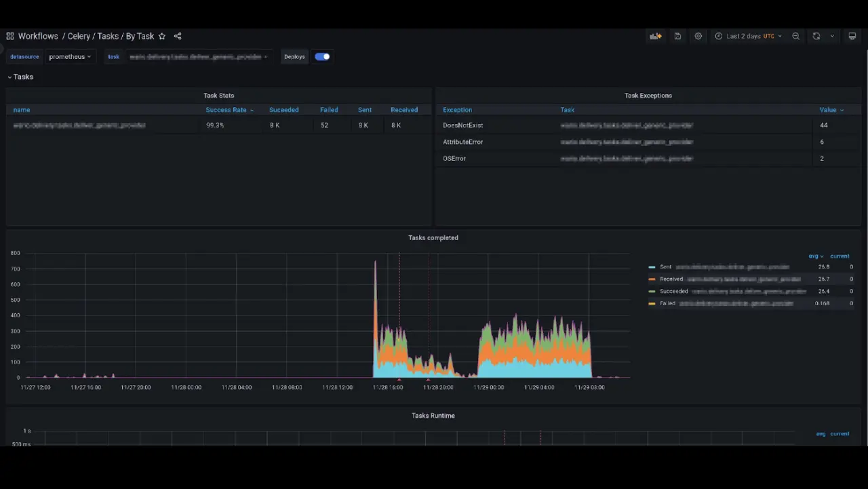Sort by the Failed column header
Screen dimensions: 868x489
click(329, 110)
